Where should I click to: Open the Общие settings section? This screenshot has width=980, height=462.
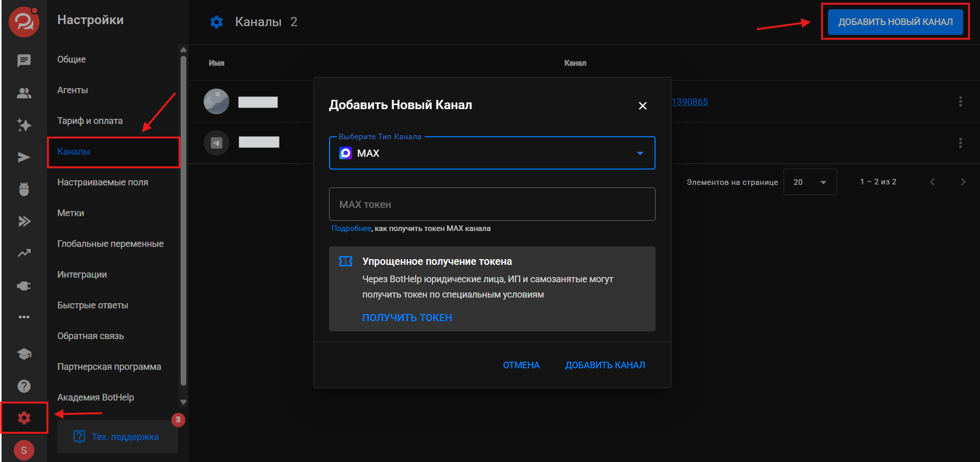[x=72, y=59]
